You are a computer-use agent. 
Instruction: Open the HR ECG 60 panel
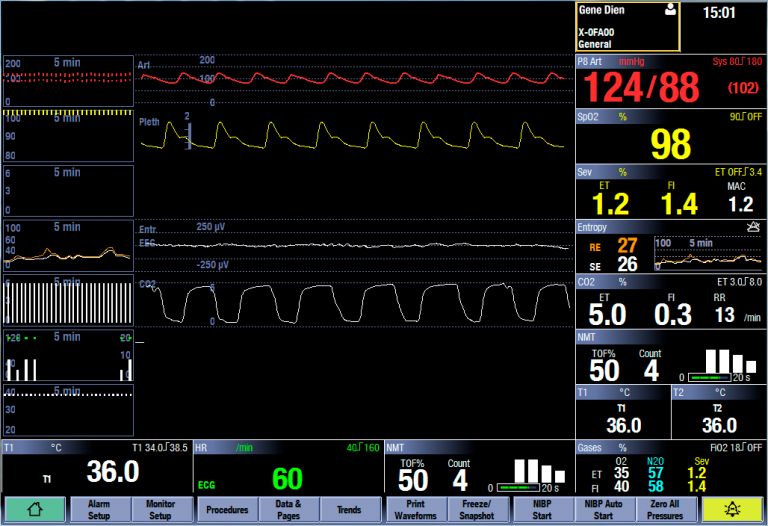pos(288,467)
